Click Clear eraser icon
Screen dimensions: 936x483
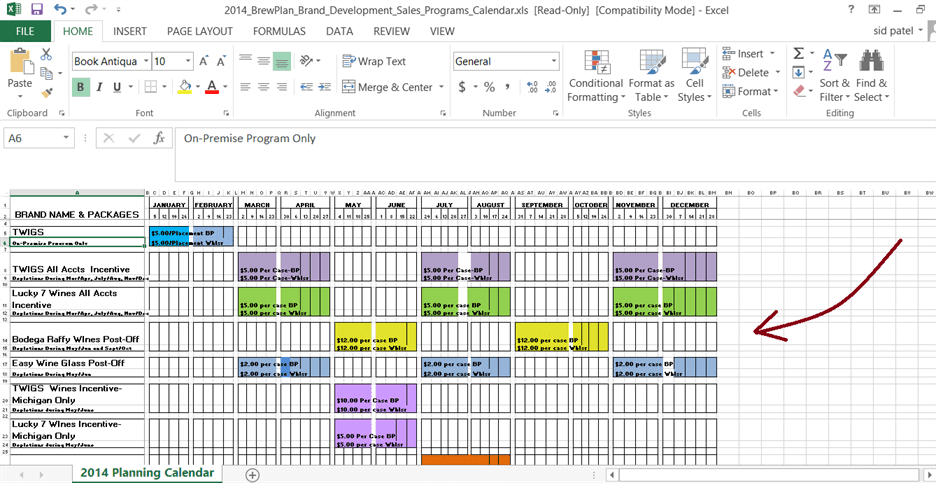click(799, 91)
